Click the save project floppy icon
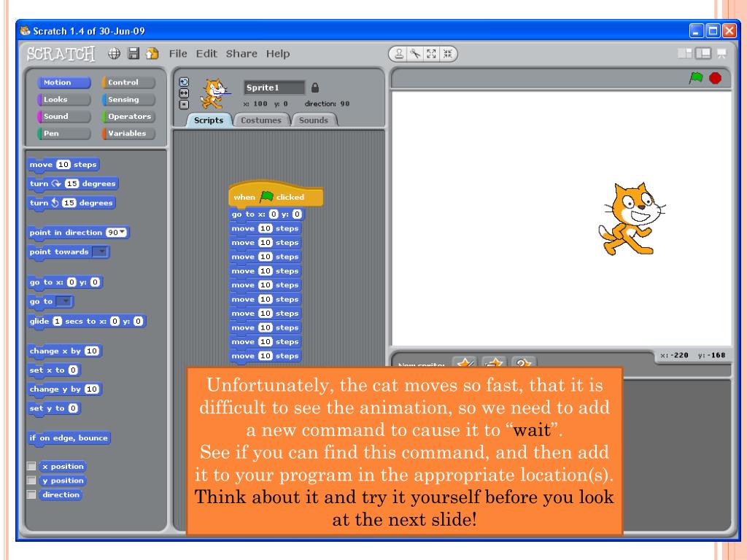747x560 pixels. point(134,53)
